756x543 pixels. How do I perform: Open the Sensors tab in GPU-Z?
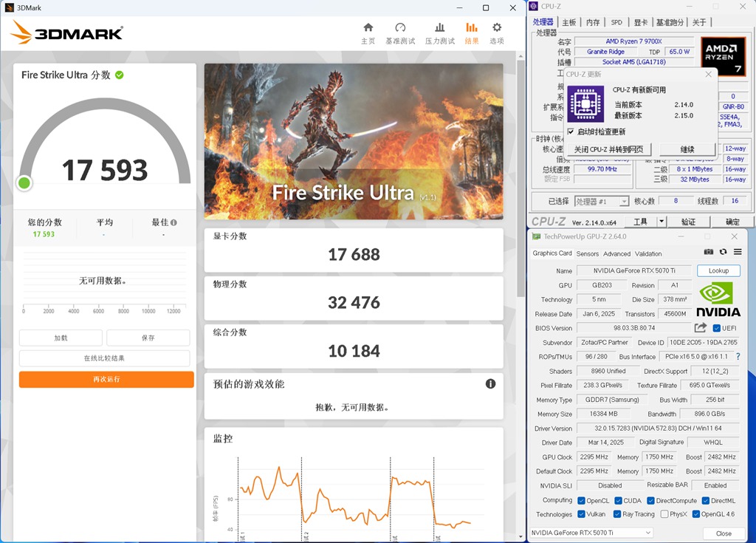click(587, 254)
